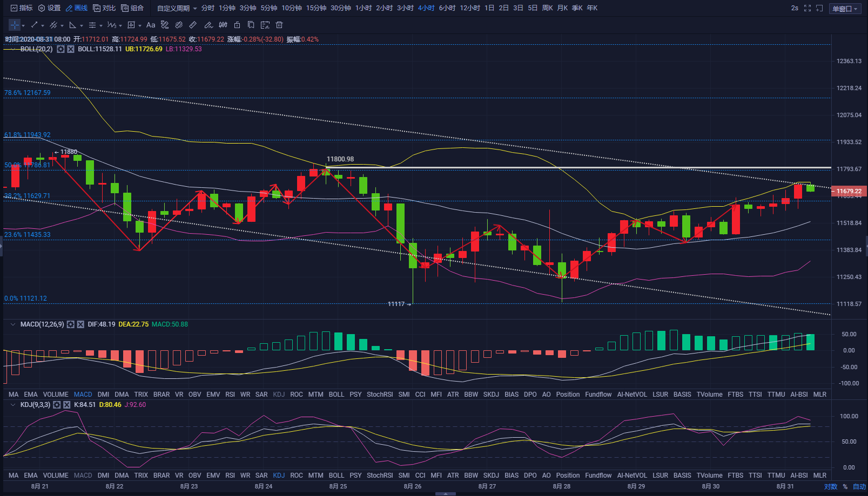Select VOLUME in MACD panel indicator row

pos(56,395)
